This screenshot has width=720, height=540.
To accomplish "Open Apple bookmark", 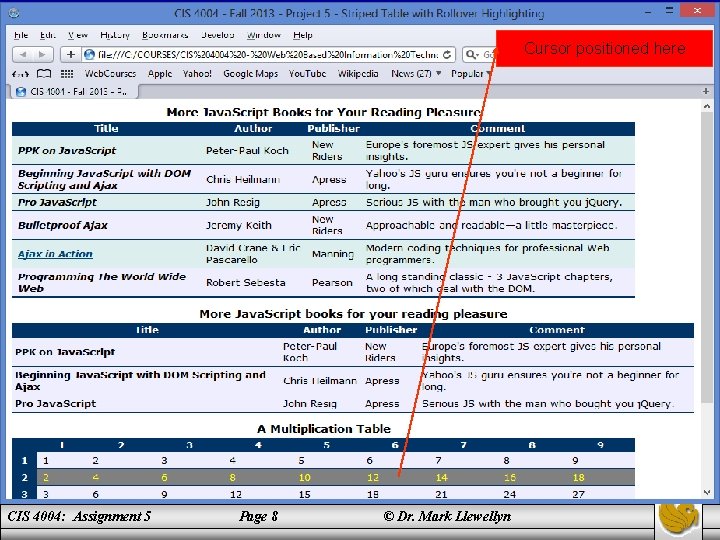I will (160, 73).
